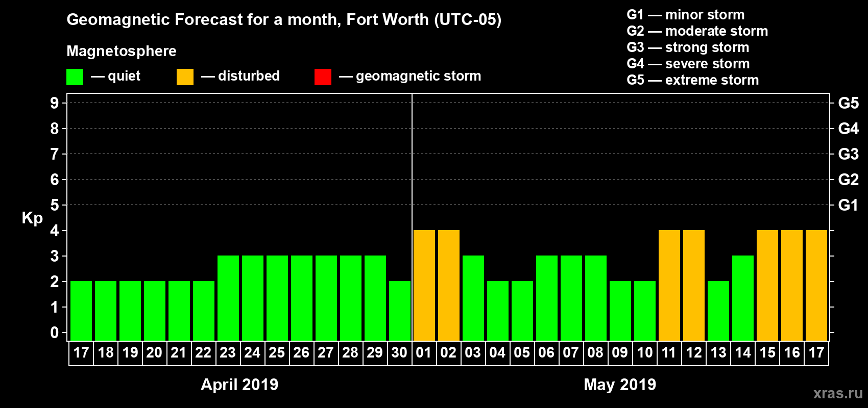Click the "G4 — severe storm" legend line
Image resolution: width=868 pixels, height=408 pixels.
(x=688, y=64)
